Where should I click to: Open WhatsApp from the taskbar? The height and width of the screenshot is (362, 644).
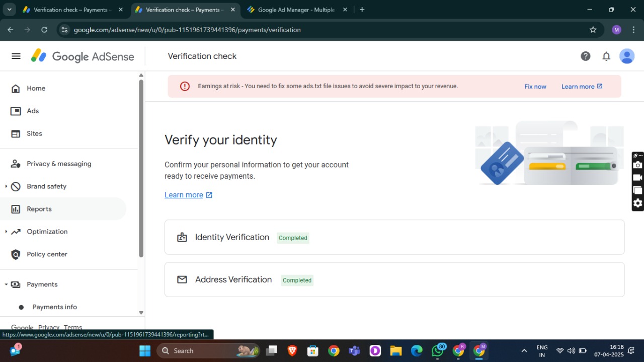(438, 351)
